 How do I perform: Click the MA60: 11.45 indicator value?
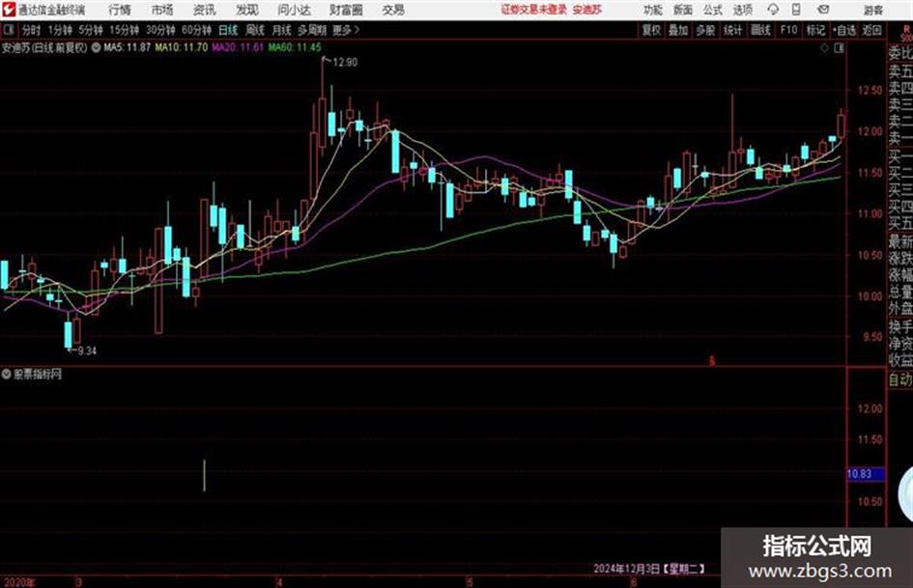tap(295, 47)
